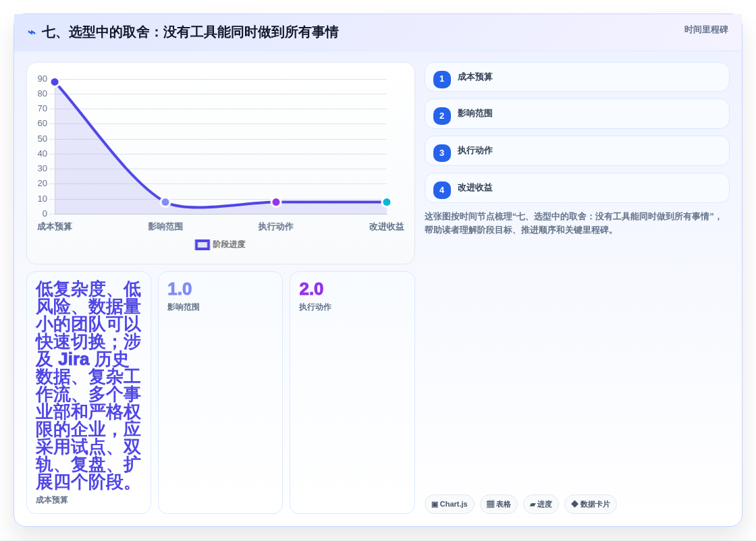Viewport: 756px width, 541px height.
Task: Click the 成本预算 x-axis label
Action: [x=55, y=227]
